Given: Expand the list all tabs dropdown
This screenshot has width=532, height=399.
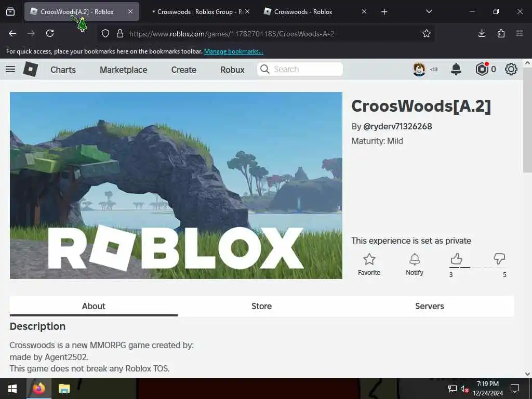Looking at the screenshot, I should point(429,11).
